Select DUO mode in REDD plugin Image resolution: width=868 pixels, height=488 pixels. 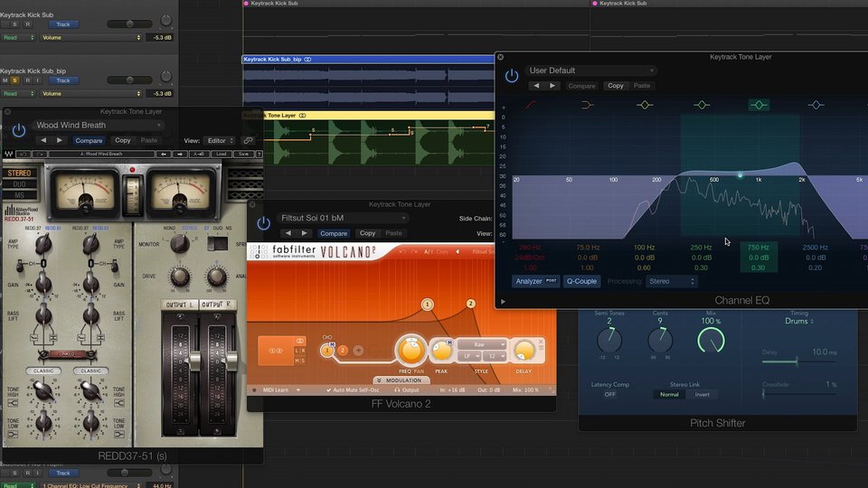19,184
